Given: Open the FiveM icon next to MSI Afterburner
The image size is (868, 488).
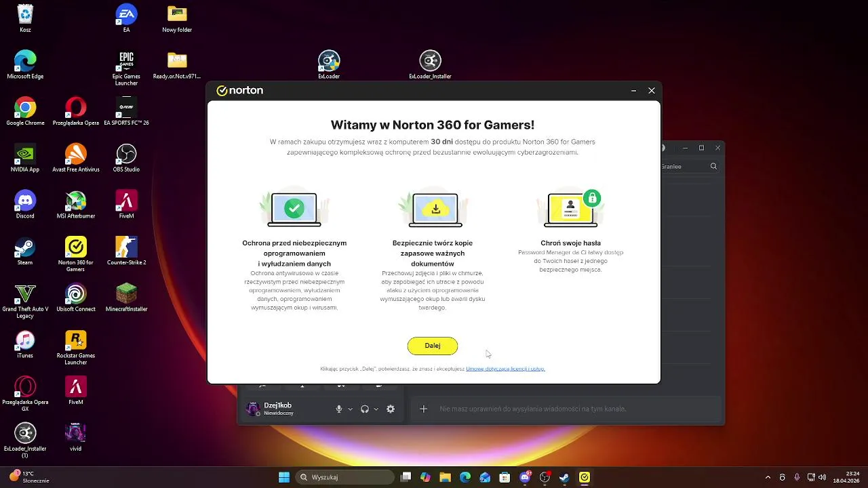Looking at the screenshot, I should (x=126, y=205).
